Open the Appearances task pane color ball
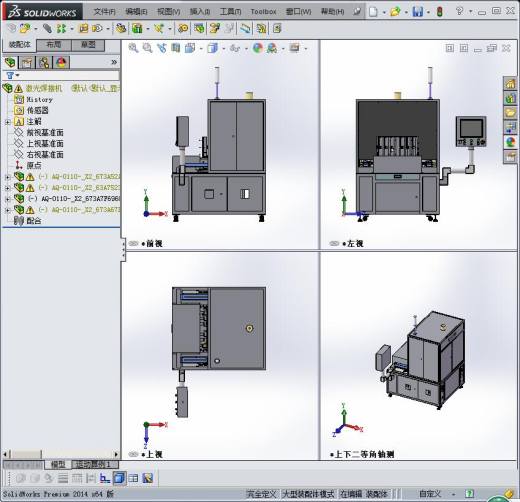 pos(510,142)
